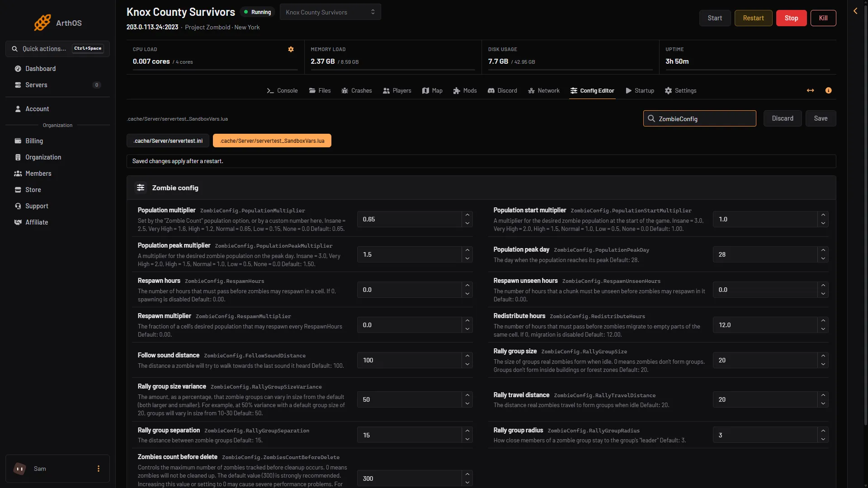Discard the config changes

(x=783, y=118)
